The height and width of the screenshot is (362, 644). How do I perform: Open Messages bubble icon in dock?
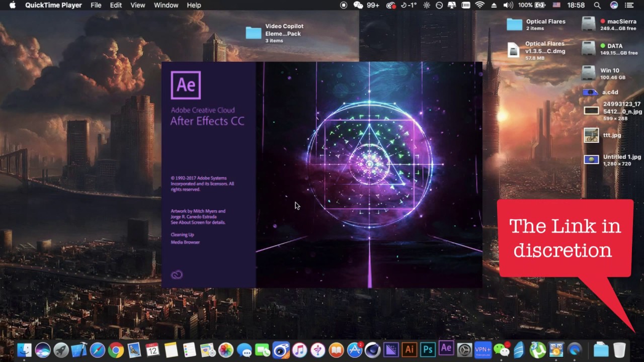click(x=244, y=350)
